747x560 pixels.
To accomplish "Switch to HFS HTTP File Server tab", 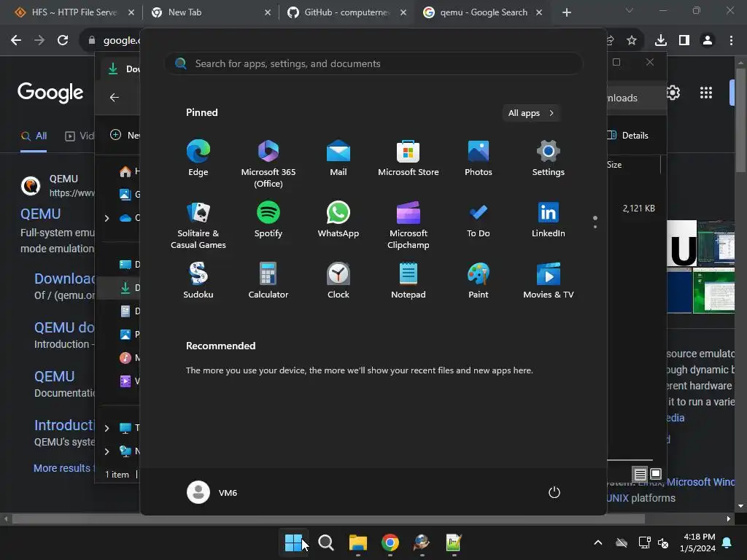I will tap(74, 12).
